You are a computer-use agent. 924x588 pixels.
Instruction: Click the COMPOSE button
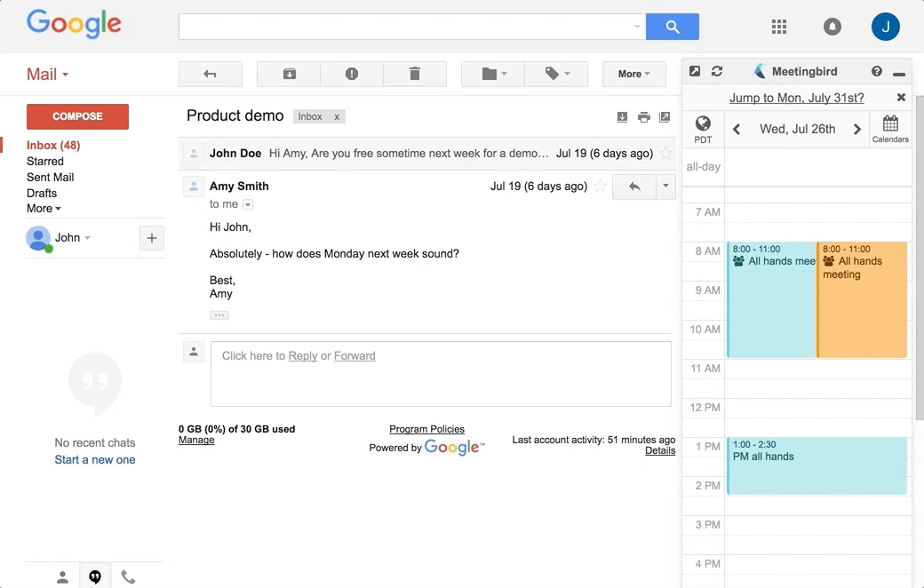(77, 116)
